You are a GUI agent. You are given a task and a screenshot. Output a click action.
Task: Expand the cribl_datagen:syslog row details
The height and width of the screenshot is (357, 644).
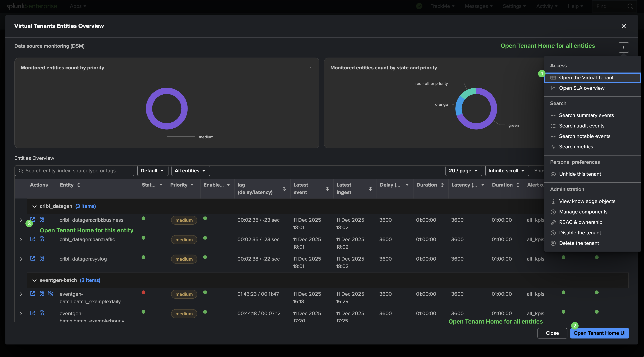point(21,259)
